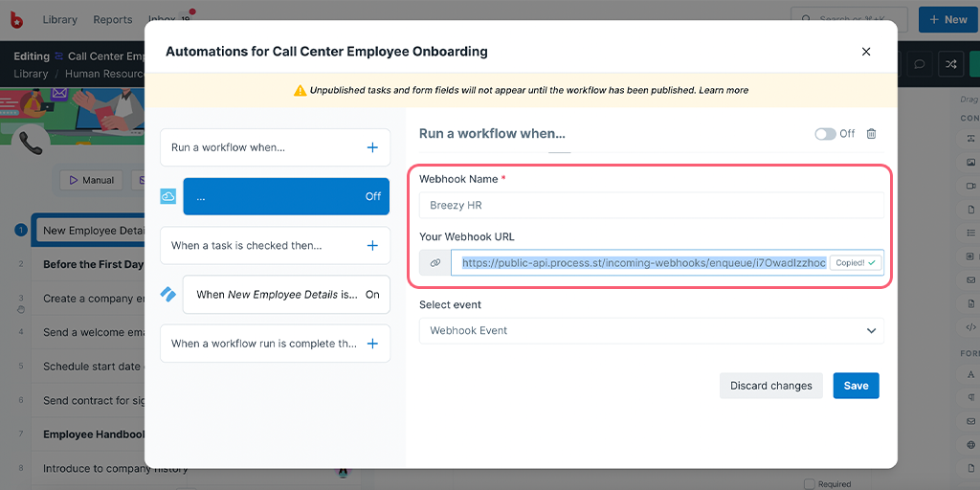Click the shuffle/automations icon in the editor toolbar
Viewport: 980px width, 490px height.
coord(950,64)
